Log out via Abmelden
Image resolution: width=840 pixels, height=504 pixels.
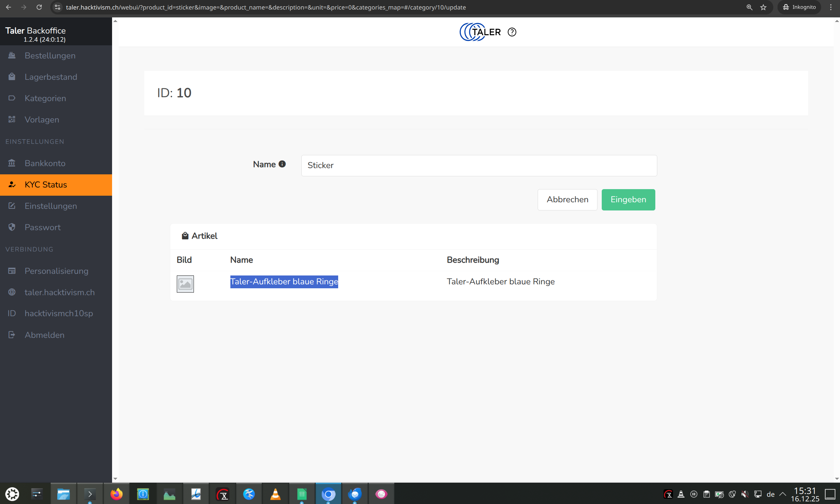click(44, 335)
